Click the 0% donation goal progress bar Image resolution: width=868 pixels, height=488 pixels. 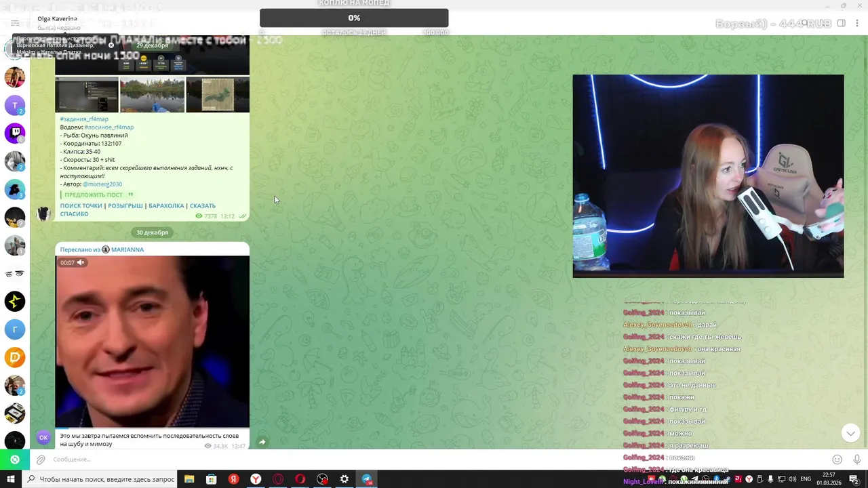point(354,18)
